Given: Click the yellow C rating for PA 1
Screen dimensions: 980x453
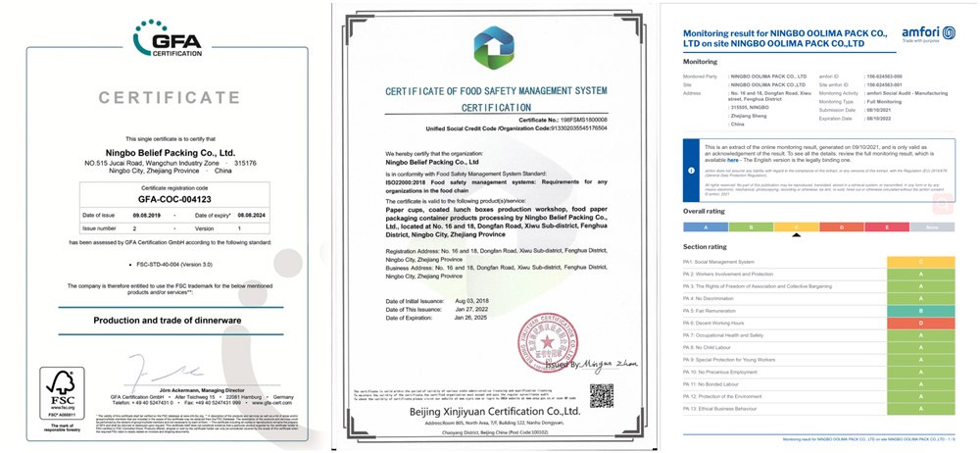Looking at the screenshot, I should [920, 262].
